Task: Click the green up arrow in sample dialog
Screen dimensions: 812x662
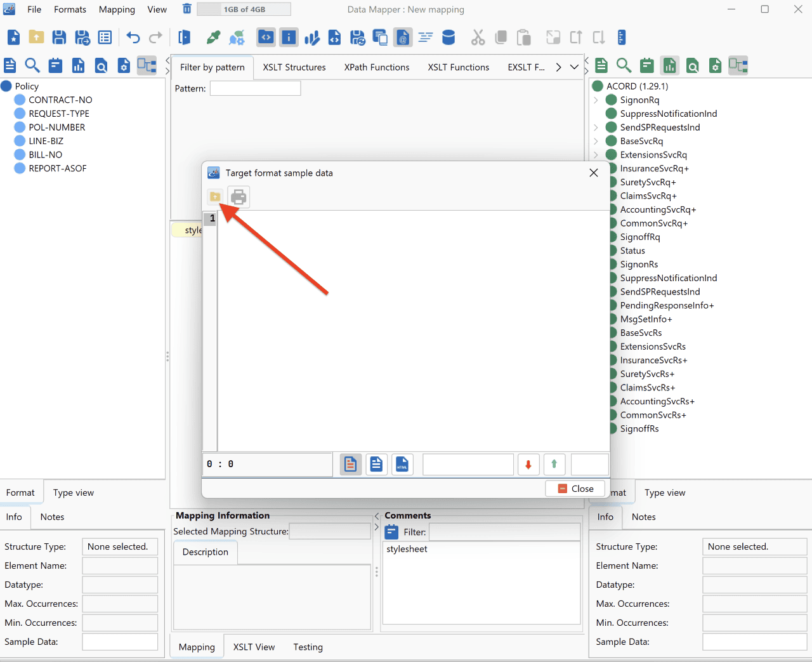Action: 554,465
